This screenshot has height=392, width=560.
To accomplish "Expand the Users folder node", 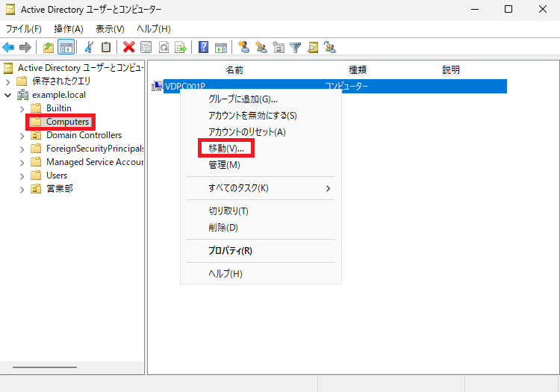I will (x=22, y=176).
